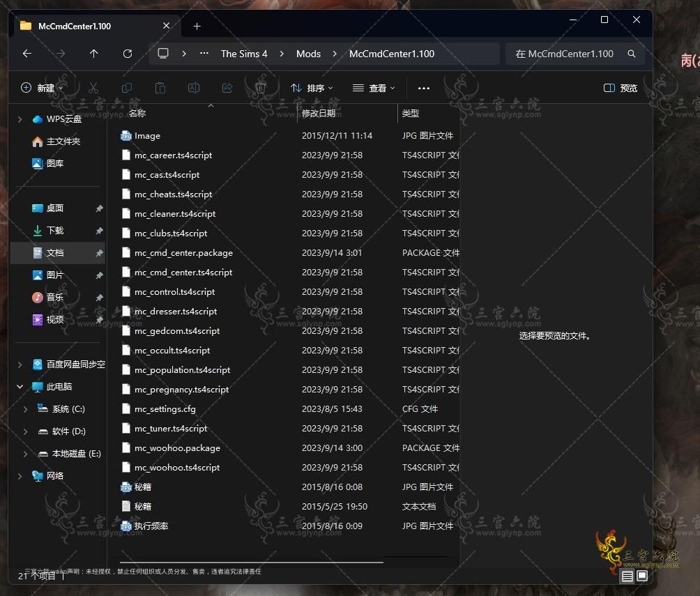Expand 本地磁盘 (E:) drive node
This screenshot has width=700, height=596.
(25, 454)
